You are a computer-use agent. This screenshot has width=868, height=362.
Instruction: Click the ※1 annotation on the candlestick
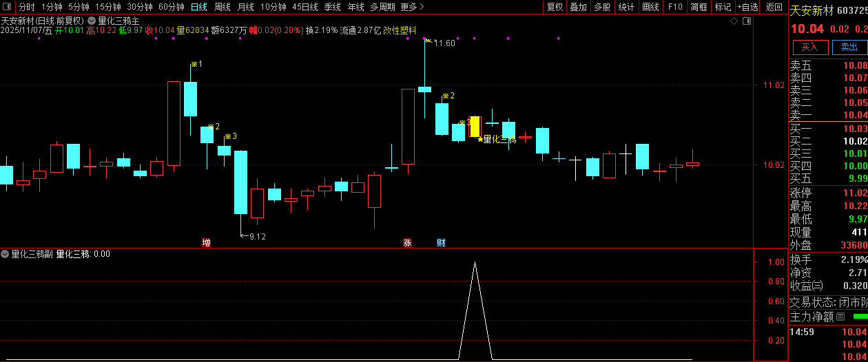(x=196, y=64)
